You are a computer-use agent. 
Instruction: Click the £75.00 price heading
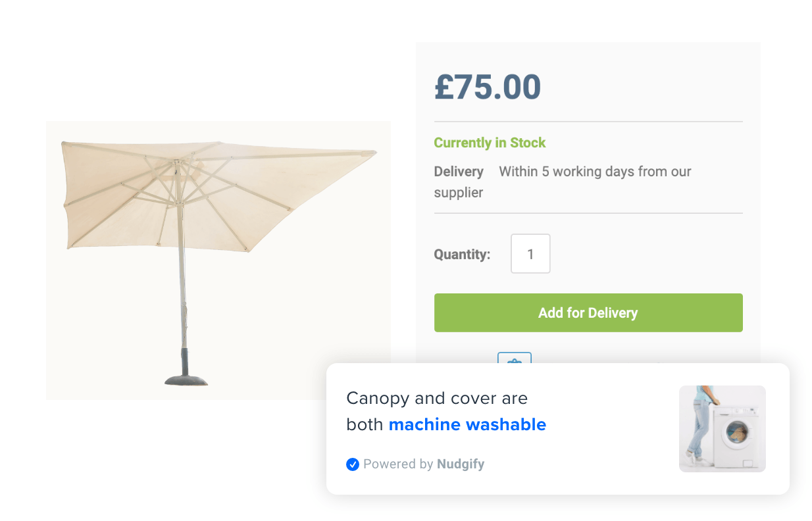coord(487,87)
